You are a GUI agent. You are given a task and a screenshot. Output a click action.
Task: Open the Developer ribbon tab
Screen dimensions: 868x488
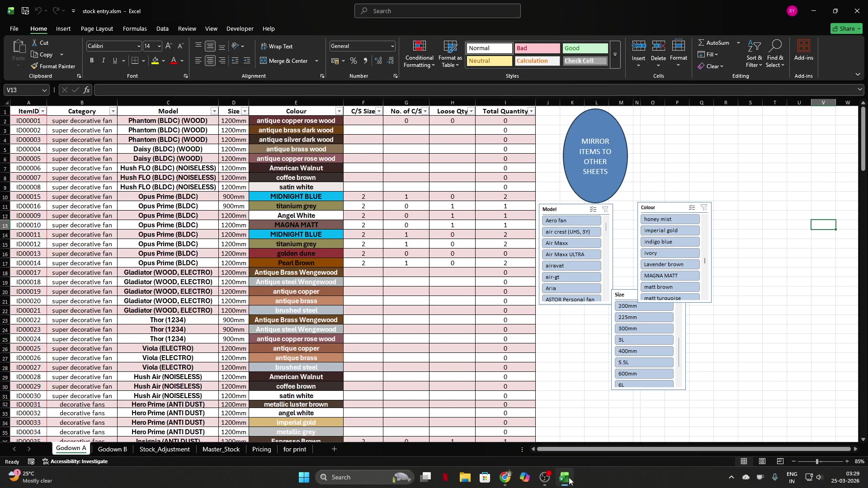click(240, 28)
